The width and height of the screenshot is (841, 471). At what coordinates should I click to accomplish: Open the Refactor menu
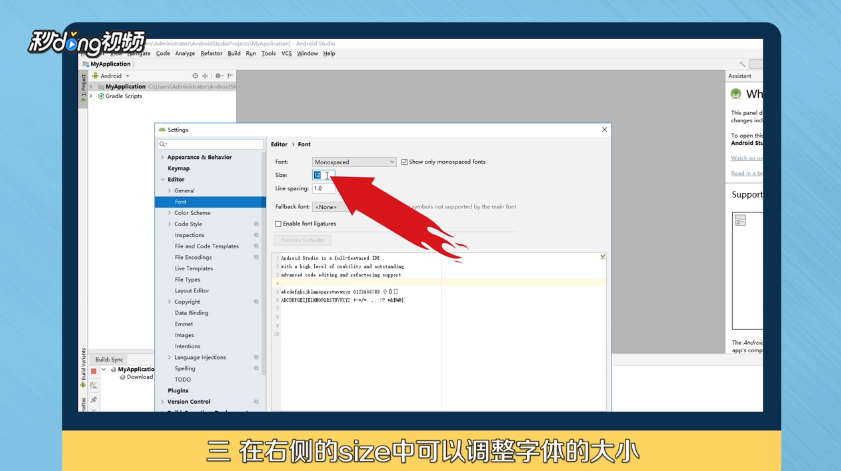point(211,54)
